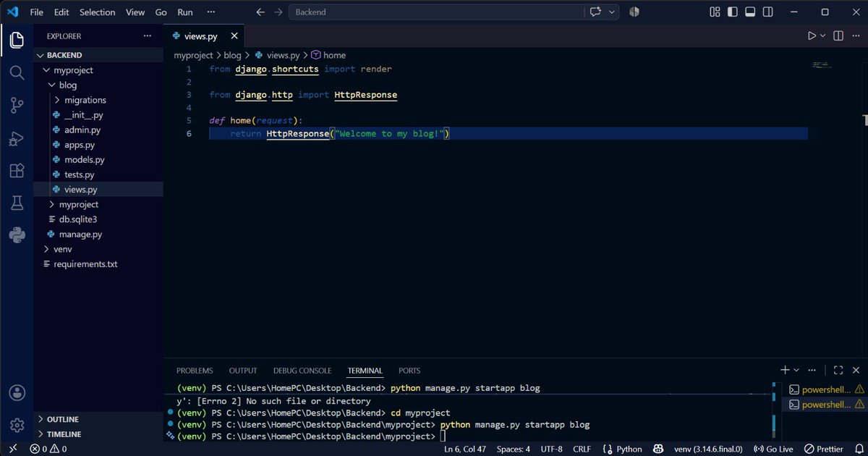868x456 pixels.
Task: Expand the OUTLINE section
Action: point(98,419)
